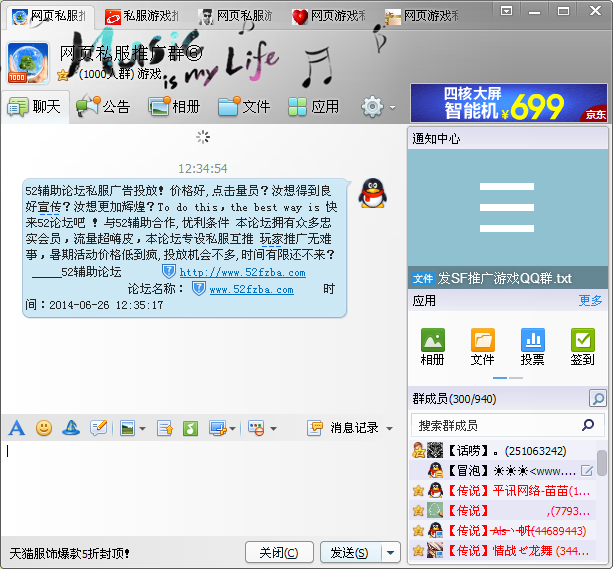Open the 签到 check-in app icon
This screenshot has width=613, height=569.
click(x=583, y=347)
